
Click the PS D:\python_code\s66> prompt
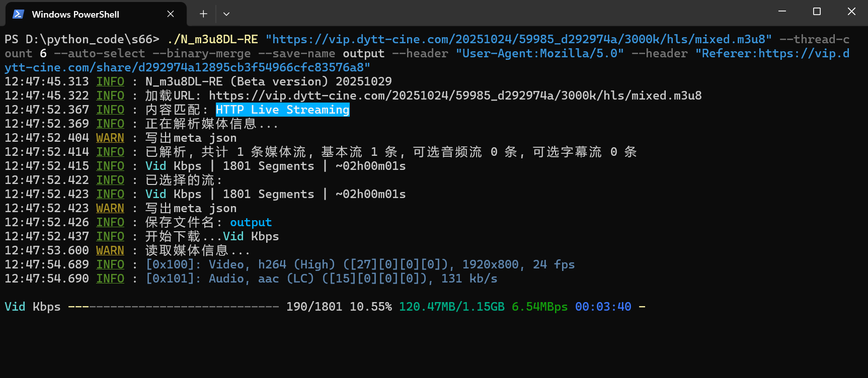82,39
